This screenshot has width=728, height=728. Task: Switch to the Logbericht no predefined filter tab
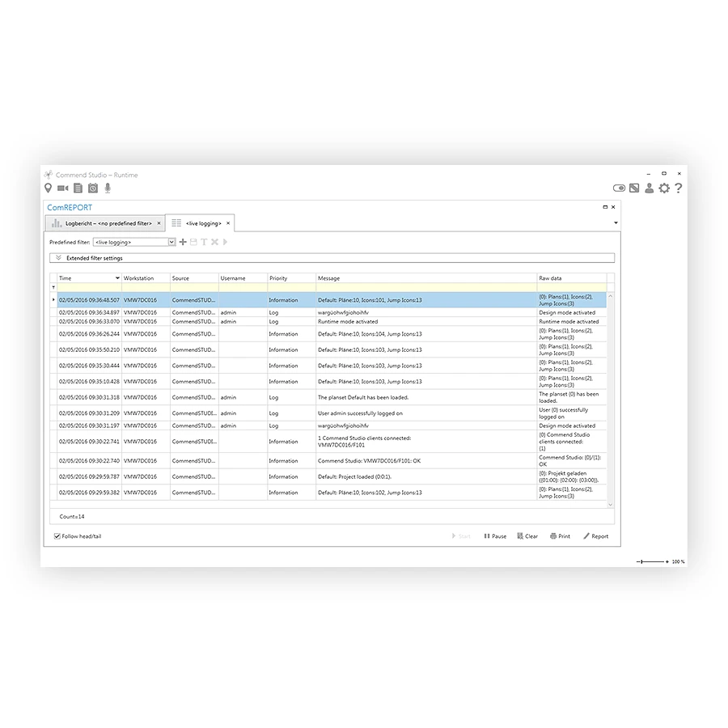[105, 223]
